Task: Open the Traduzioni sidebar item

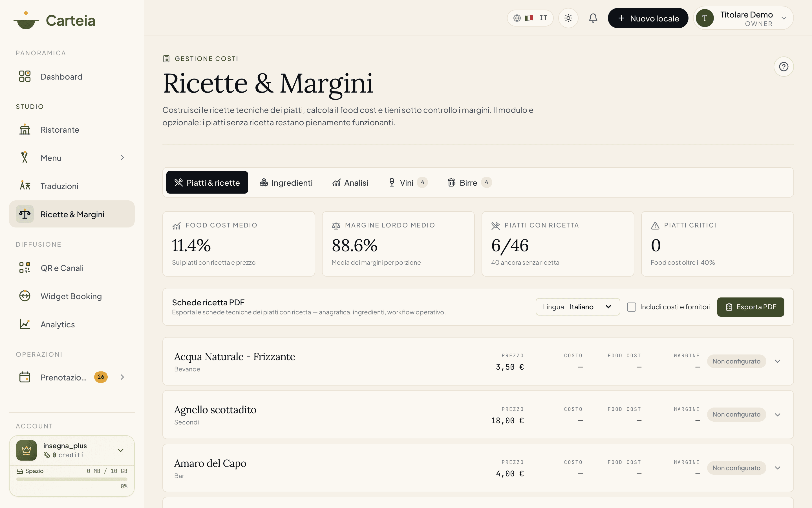Action: click(x=72, y=186)
